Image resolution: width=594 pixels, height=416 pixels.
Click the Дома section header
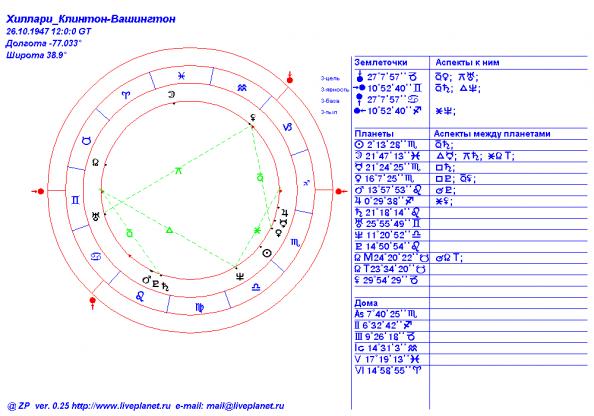click(x=366, y=303)
